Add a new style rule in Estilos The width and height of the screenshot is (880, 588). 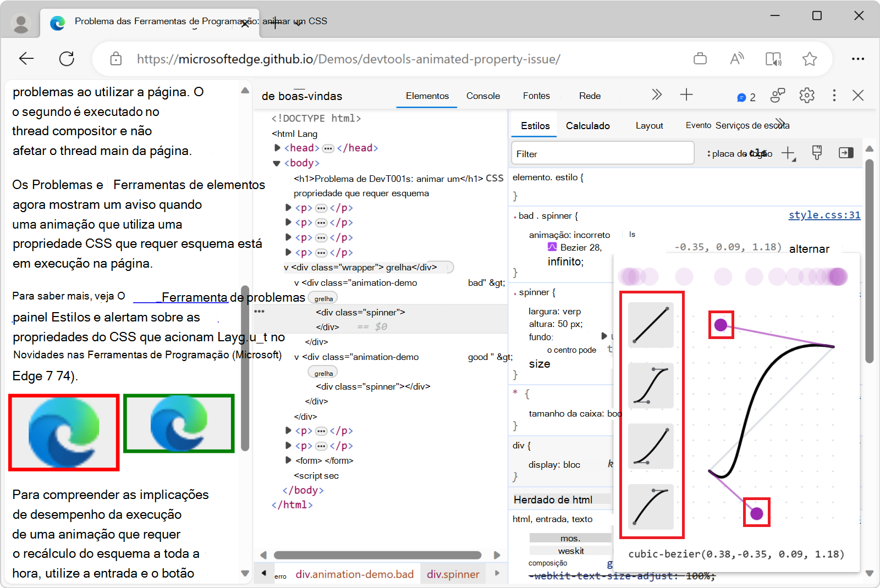(x=789, y=153)
